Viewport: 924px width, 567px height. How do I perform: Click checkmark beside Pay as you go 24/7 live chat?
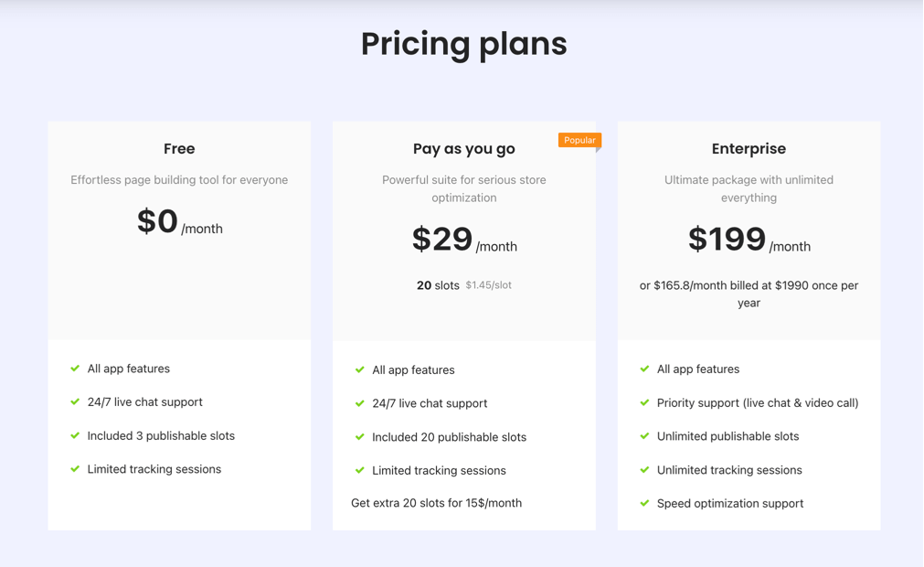pos(359,403)
